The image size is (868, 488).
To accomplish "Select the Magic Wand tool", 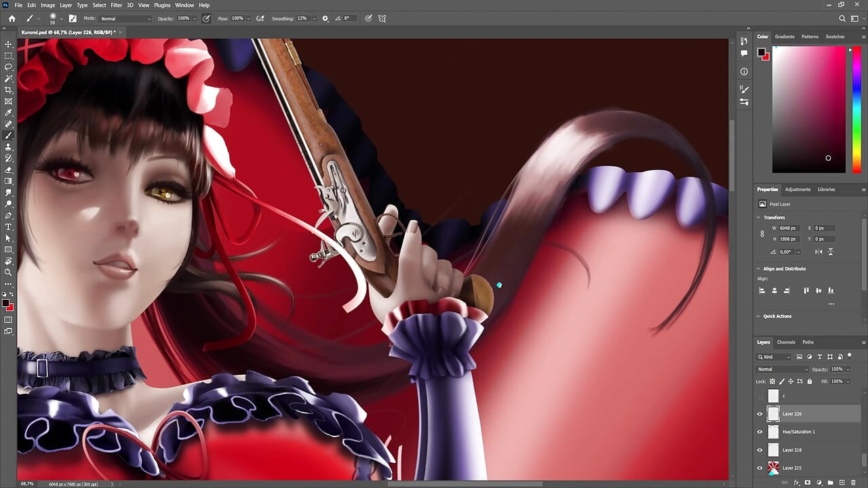I will coord(9,79).
